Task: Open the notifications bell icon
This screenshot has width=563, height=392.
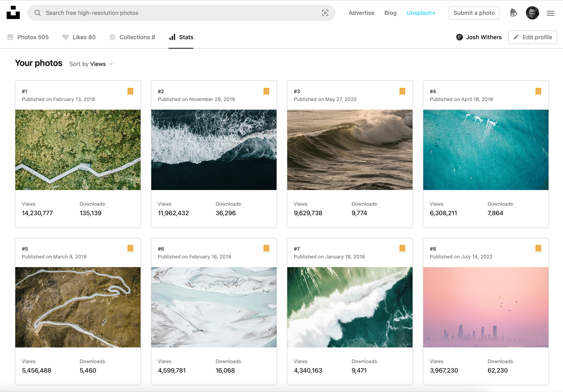Action: pos(513,13)
